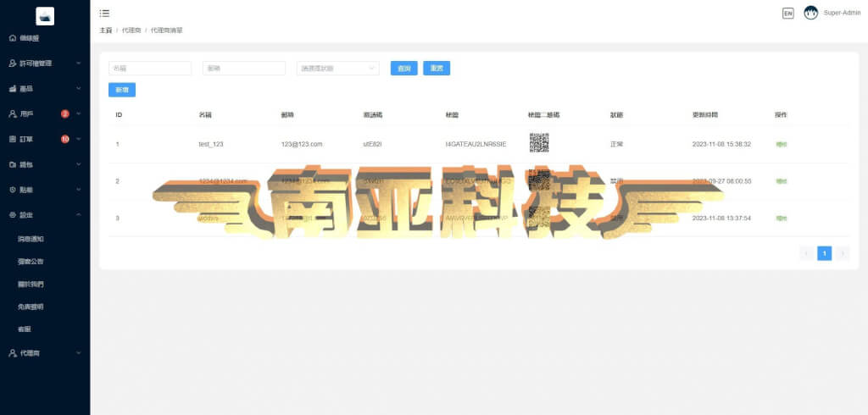Open 彈窗公告 popup announcement submenu item
The width and height of the screenshot is (868, 415).
(x=31, y=261)
